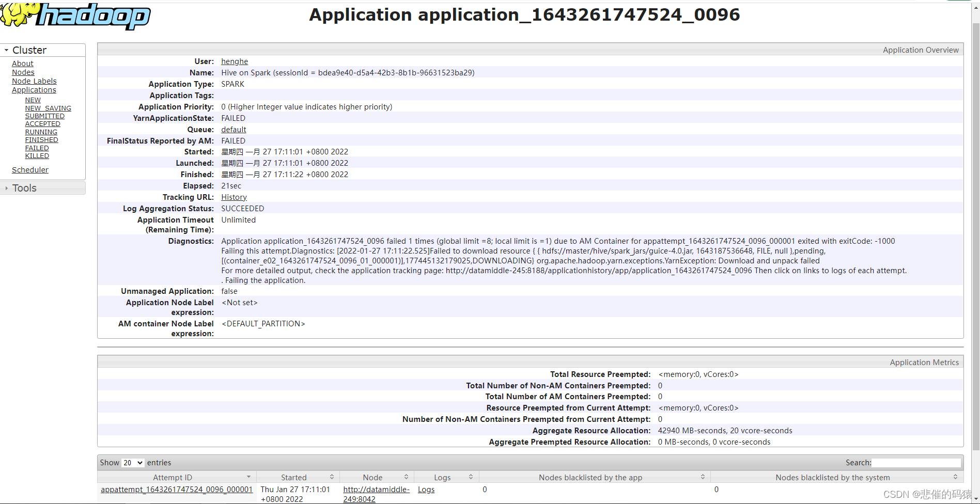
Task: Open the Logs link for the attempt
Action: (x=426, y=490)
